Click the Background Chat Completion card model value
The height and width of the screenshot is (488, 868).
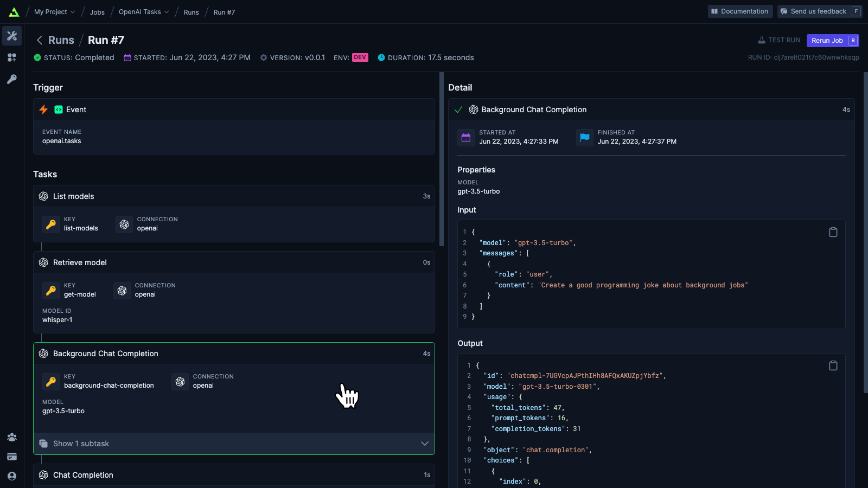[63, 411]
